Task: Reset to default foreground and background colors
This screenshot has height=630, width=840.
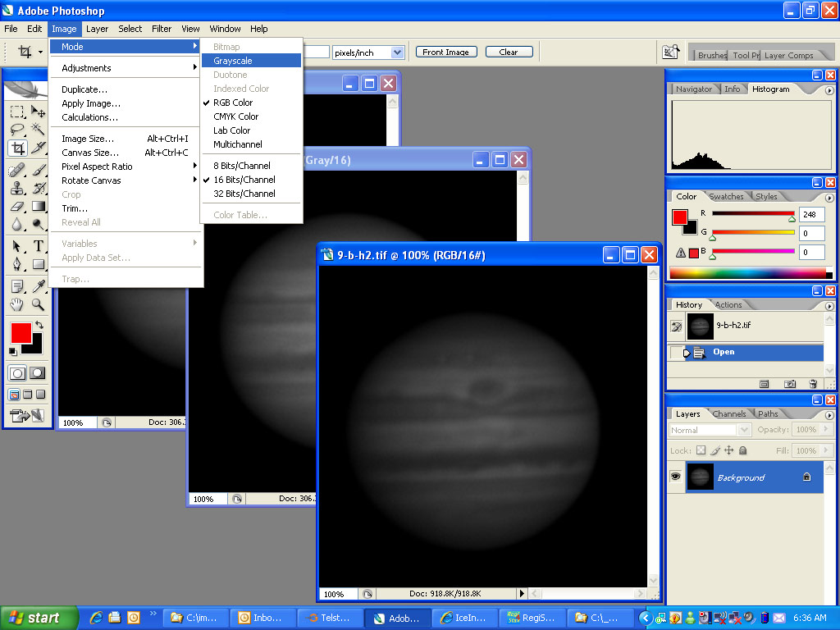Action: click(13, 351)
